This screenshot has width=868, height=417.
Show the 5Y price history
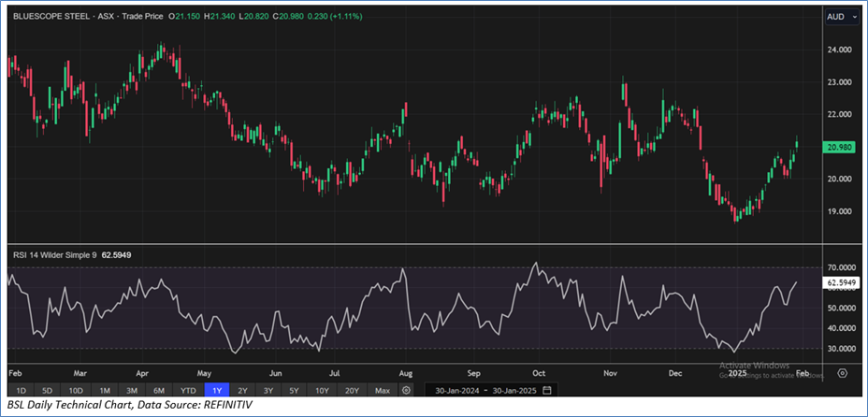pos(296,390)
